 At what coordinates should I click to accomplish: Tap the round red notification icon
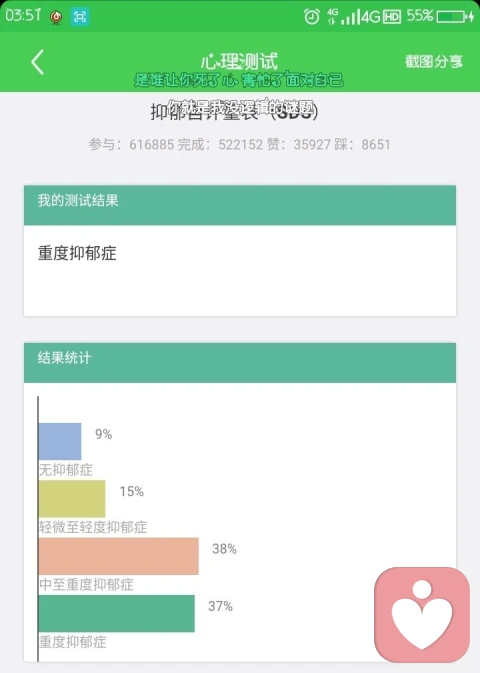(x=56, y=17)
